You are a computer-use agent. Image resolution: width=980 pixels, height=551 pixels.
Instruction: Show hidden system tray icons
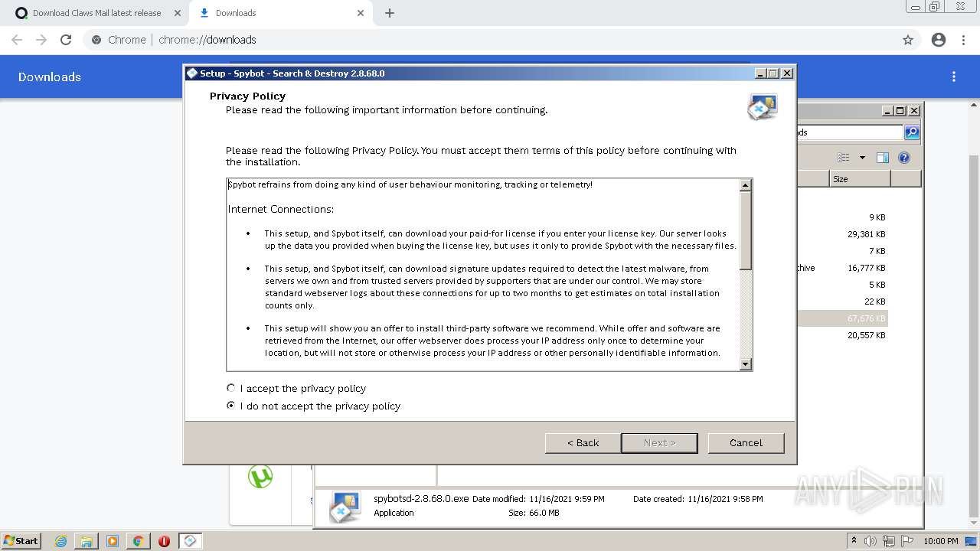click(x=854, y=541)
